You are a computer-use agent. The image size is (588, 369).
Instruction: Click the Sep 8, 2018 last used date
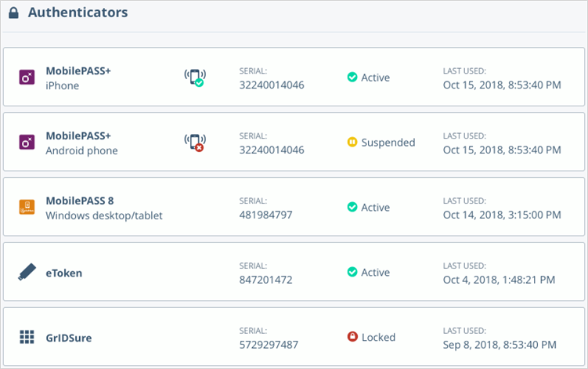pyautogui.click(x=500, y=345)
